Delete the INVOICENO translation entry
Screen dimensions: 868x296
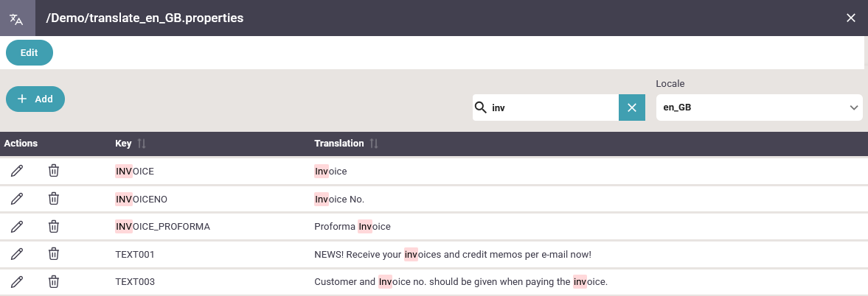[54, 198]
